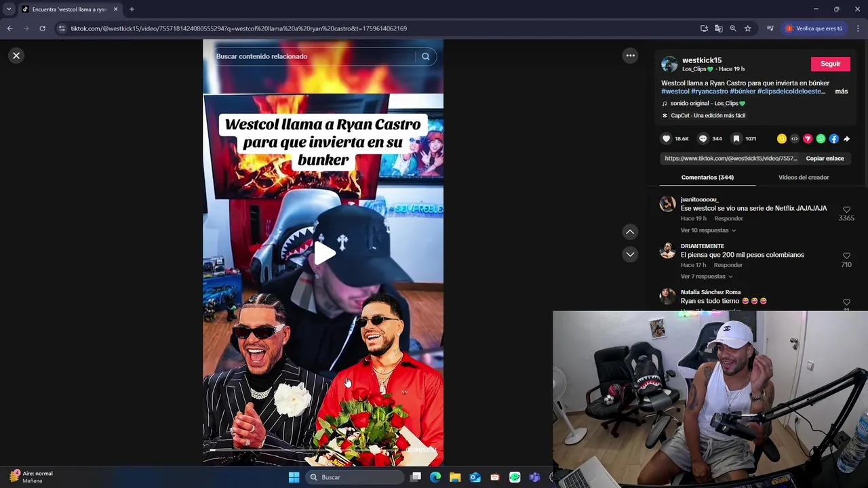The image size is (868, 488).
Task: Open comments via speech bubble icon
Action: point(703,138)
